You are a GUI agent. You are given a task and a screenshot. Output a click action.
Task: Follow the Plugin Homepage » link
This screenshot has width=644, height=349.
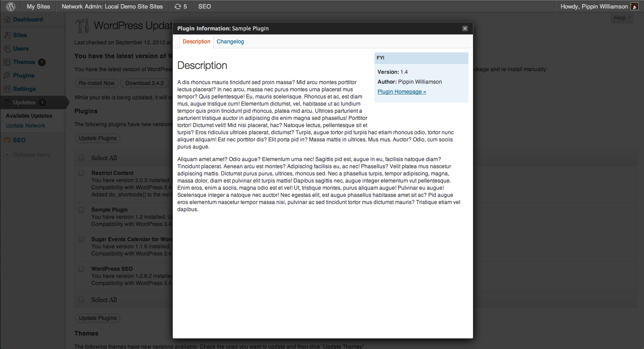click(x=402, y=92)
